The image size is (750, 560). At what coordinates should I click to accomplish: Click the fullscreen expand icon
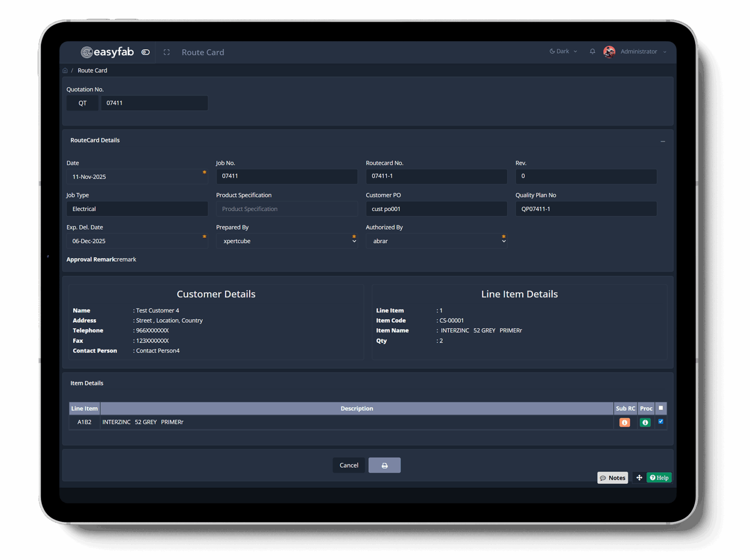[167, 52]
